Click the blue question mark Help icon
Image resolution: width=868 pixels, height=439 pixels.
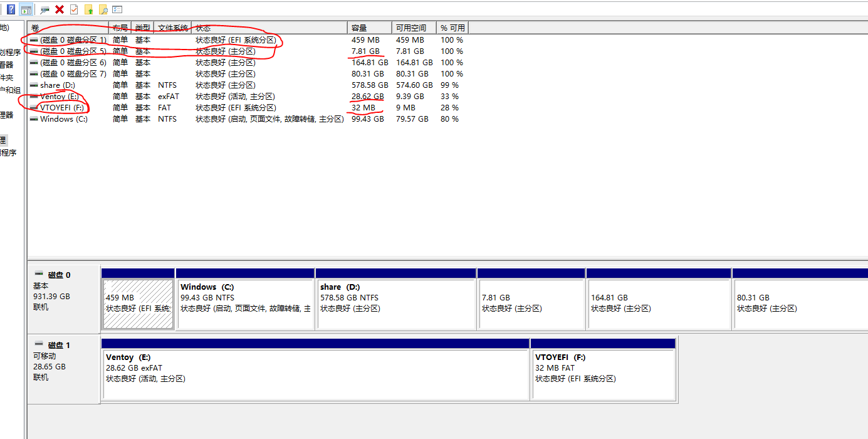(x=11, y=9)
